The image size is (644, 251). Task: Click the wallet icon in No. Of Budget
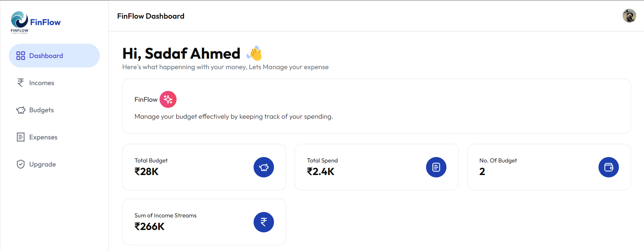[x=609, y=167]
